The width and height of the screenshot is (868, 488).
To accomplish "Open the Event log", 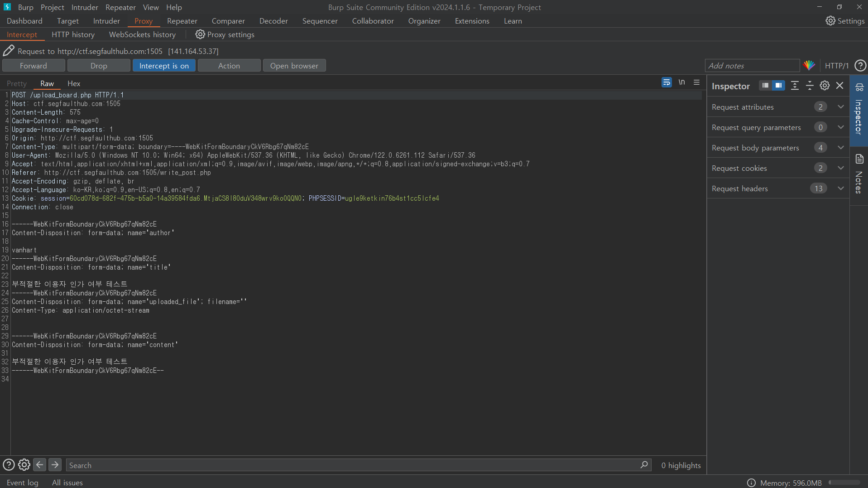I will point(23,483).
